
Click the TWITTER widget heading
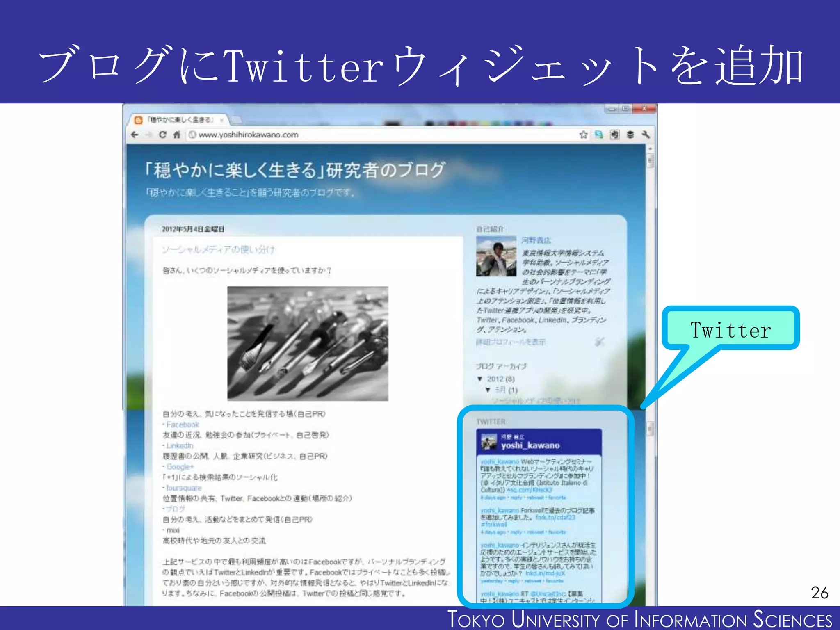point(491,422)
